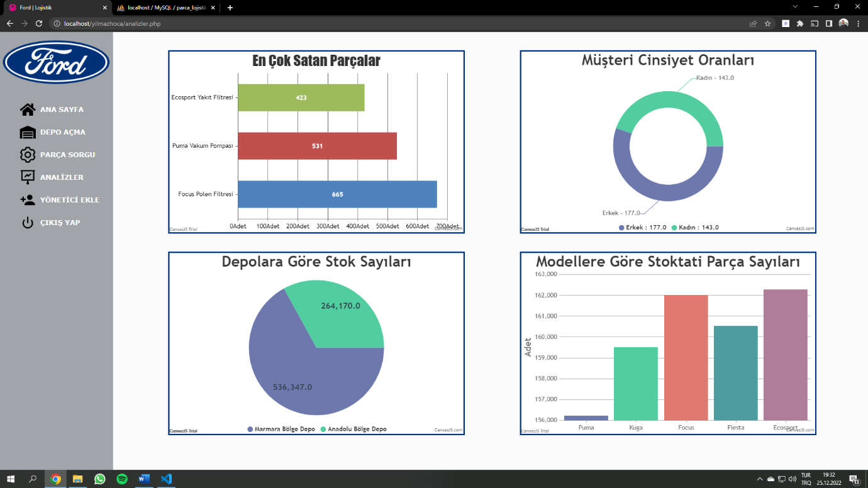Image resolution: width=868 pixels, height=488 pixels.
Task: Click the add-user icon for Yönetici Ekle
Action: (28, 200)
